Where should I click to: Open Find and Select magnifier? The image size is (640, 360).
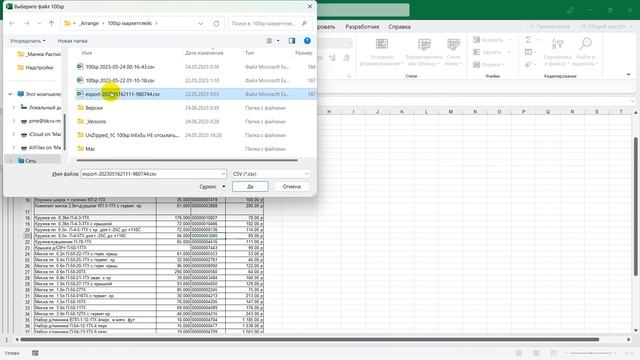[x=586, y=52]
